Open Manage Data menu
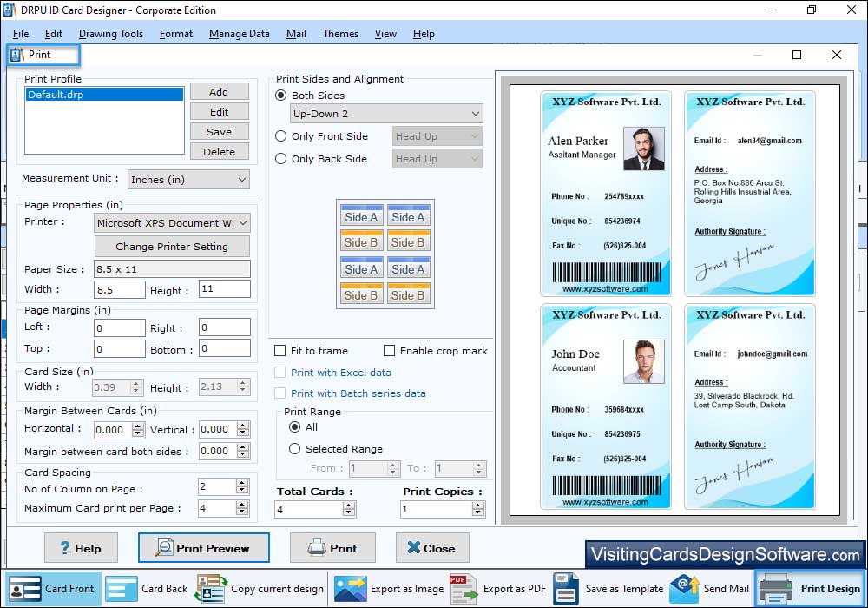Image resolution: width=868 pixels, height=608 pixels. [240, 34]
